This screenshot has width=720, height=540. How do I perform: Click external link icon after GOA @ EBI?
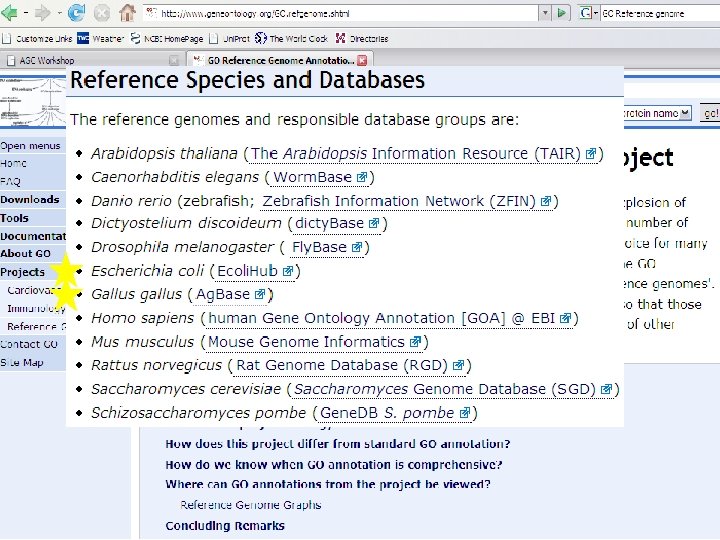click(x=566, y=318)
